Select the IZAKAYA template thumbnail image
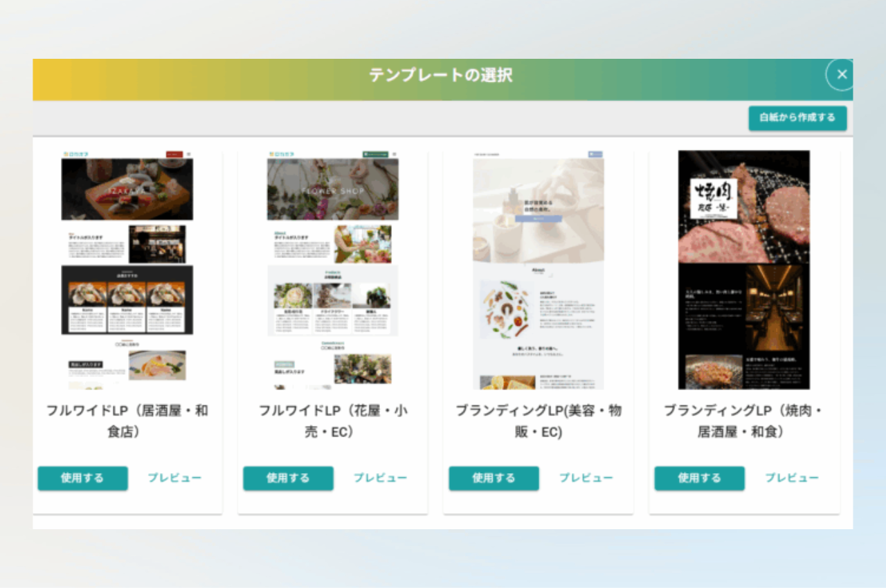This screenshot has height=588, width=886. click(x=127, y=270)
